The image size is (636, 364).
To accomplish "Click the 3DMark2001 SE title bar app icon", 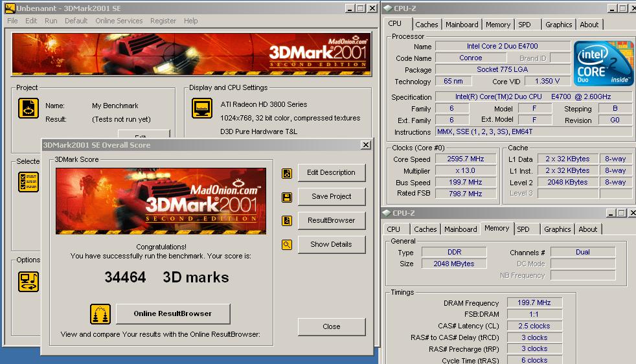I will pos(10,8).
